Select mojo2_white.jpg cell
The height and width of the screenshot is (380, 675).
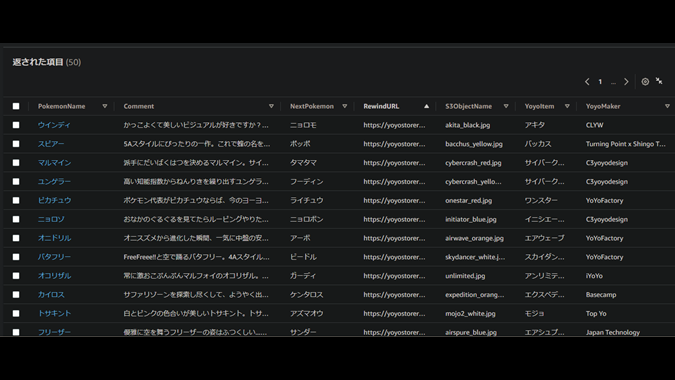470,314
